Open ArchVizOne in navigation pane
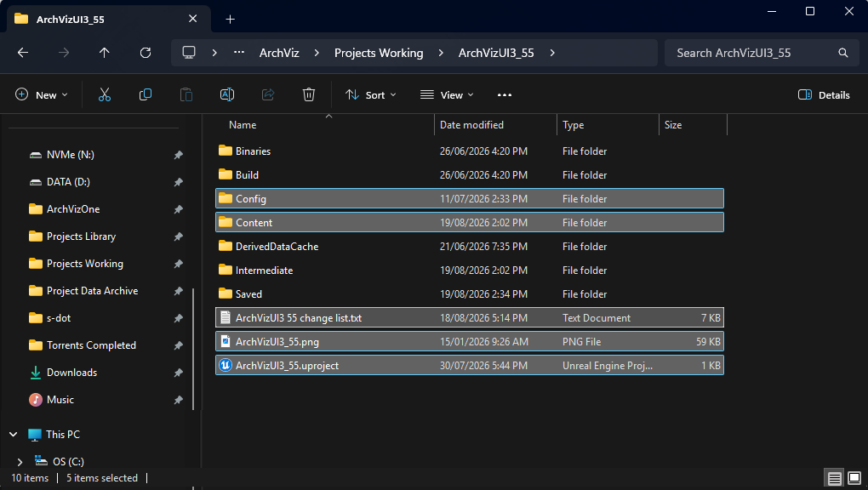The width and height of the screenshot is (868, 490). click(x=73, y=209)
